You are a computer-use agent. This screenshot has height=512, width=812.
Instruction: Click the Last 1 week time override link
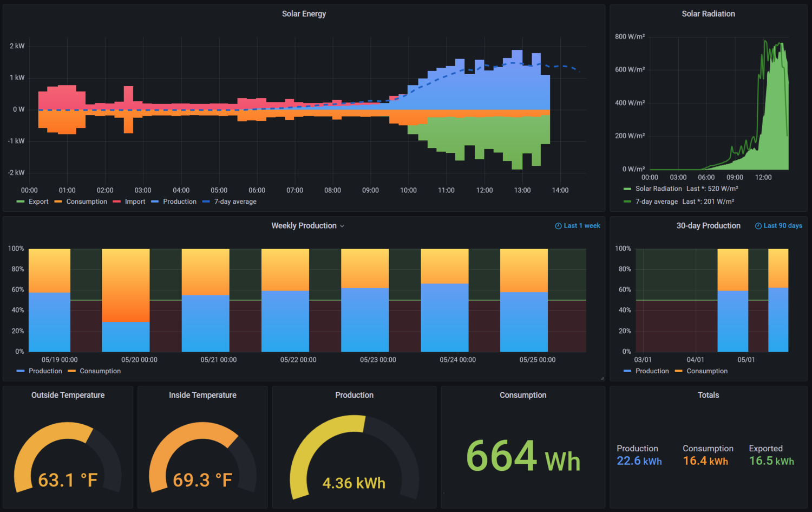click(582, 226)
